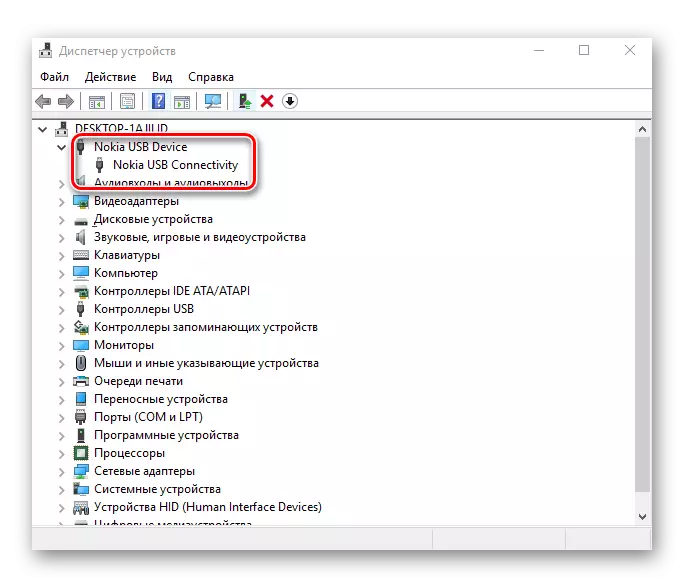Expand the Программные устройства node arrow
The image size is (684, 583).
[62, 436]
